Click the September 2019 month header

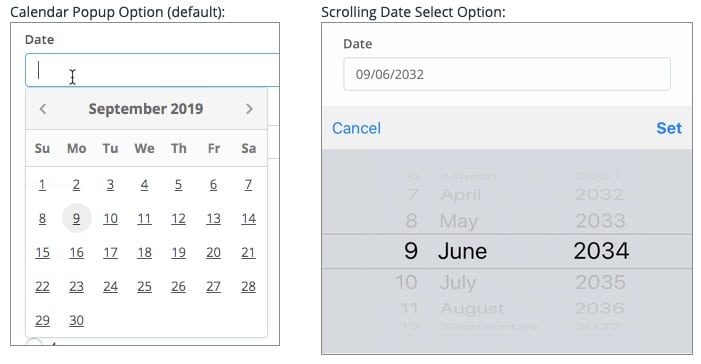tap(146, 109)
